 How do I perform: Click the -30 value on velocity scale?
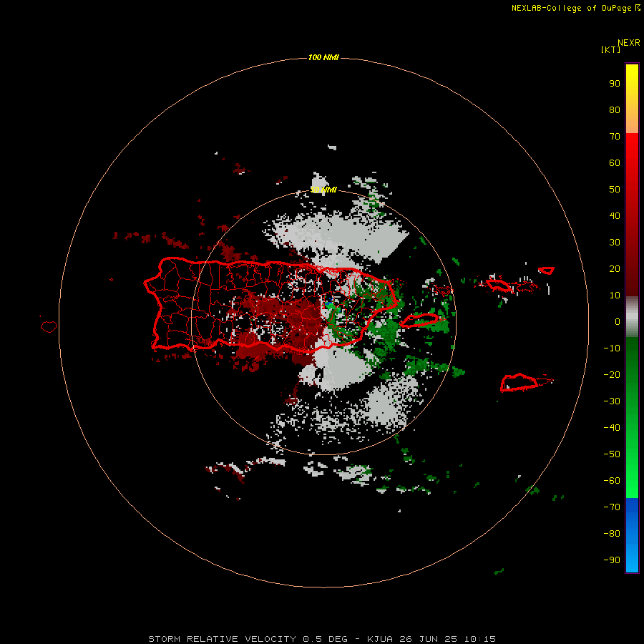pos(612,401)
